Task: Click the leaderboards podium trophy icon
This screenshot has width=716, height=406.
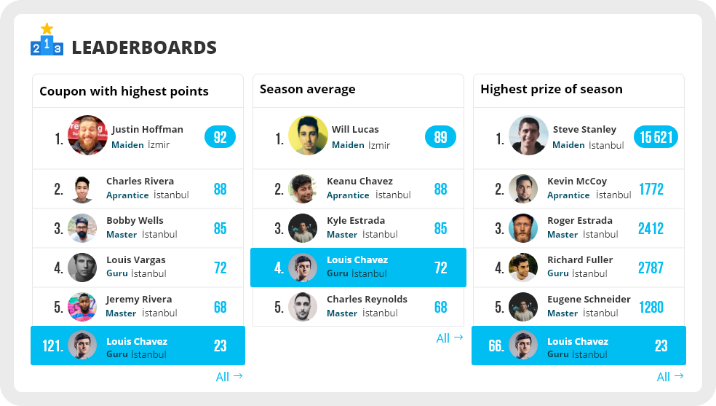Action: (47, 40)
